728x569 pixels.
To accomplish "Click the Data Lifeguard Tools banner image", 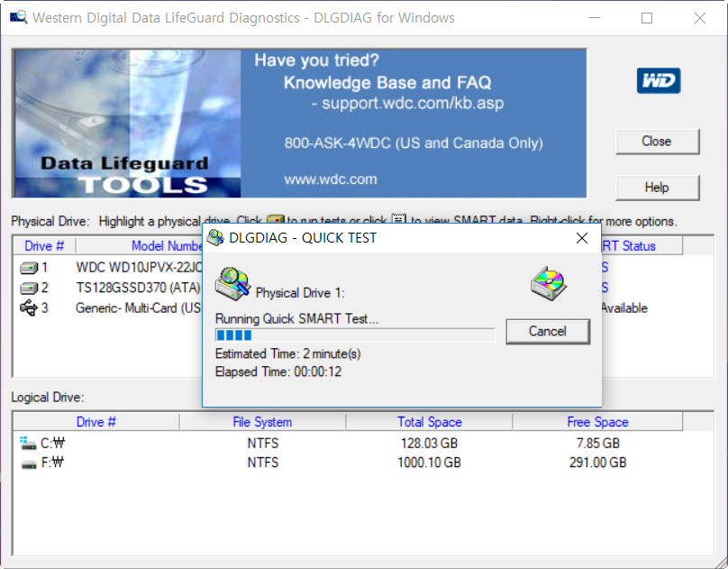I will click(x=127, y=124).
